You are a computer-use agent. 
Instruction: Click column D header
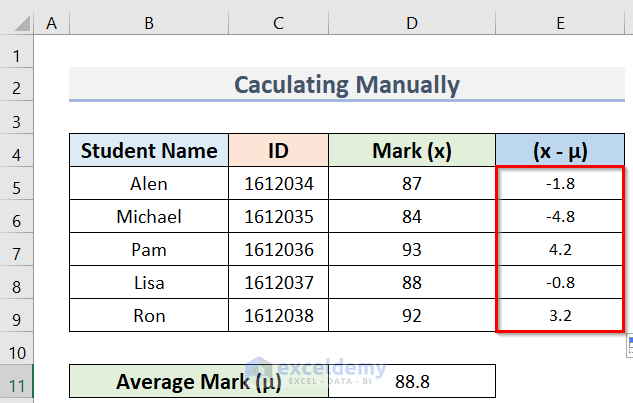point(411,18)
